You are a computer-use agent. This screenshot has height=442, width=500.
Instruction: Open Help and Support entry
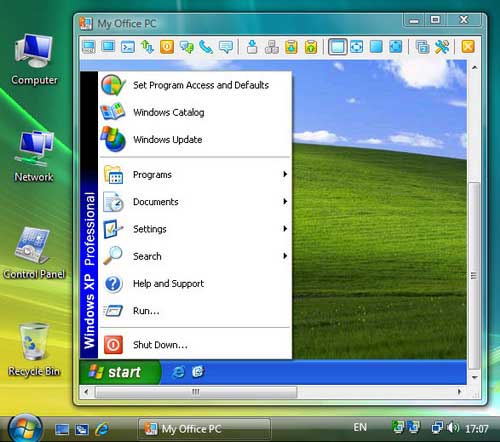point(195,284)
